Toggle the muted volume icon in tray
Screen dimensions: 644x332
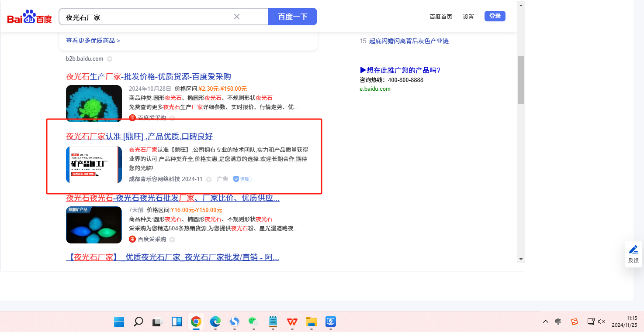pyautogui.click(x=602, y=322)
